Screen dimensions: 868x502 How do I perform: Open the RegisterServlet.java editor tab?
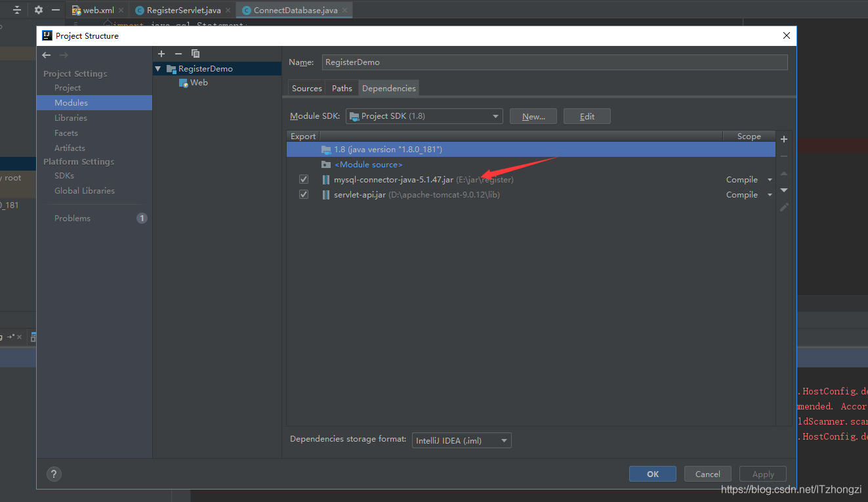pos(184,10)
